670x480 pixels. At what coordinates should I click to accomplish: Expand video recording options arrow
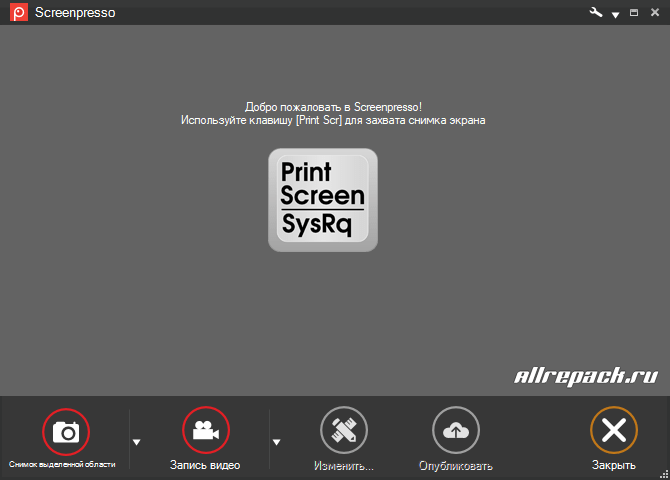276,442
